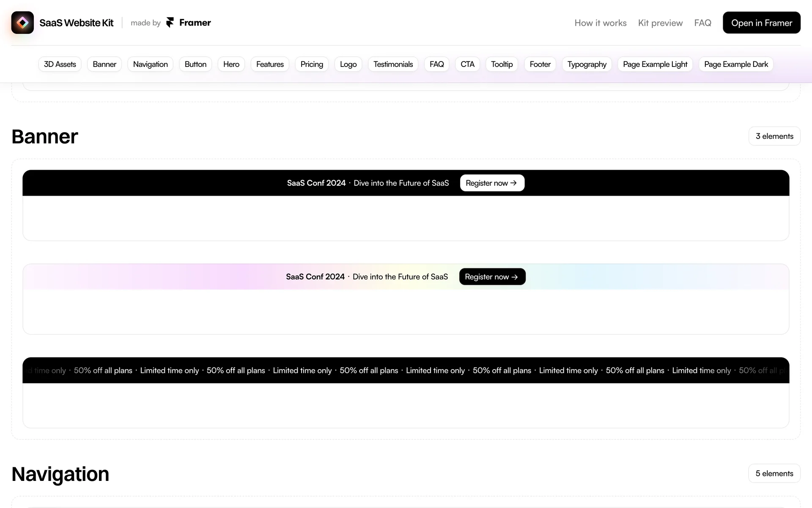Image resolution: width=812 pixels, height=508 pixels.
Task: Select the Hero category chip
Action: pos(231,64)
